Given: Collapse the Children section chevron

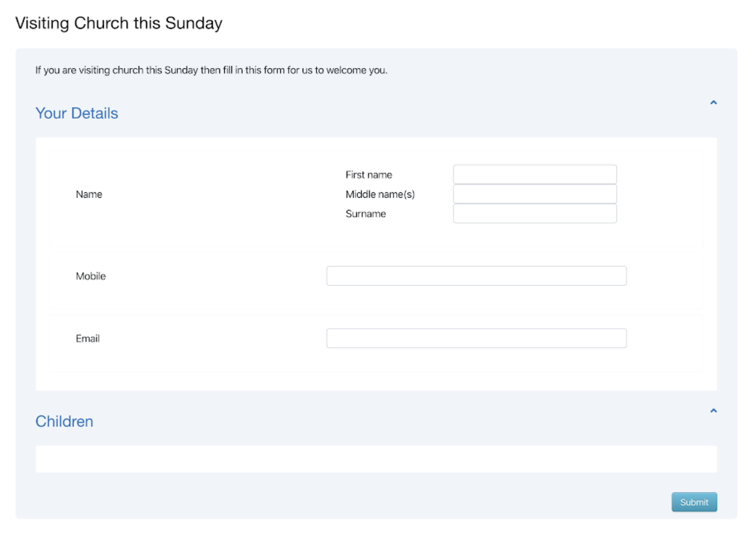Looking at the screenshot, I should pyautogui.click(x=713, y=411).
